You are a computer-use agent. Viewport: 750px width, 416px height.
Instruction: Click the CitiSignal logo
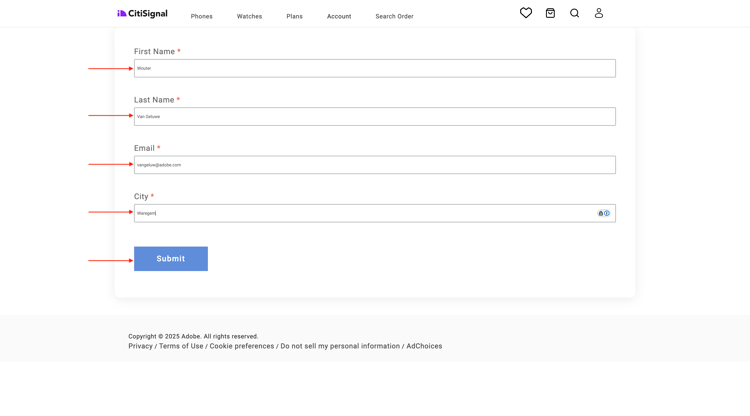coord(143,13)
